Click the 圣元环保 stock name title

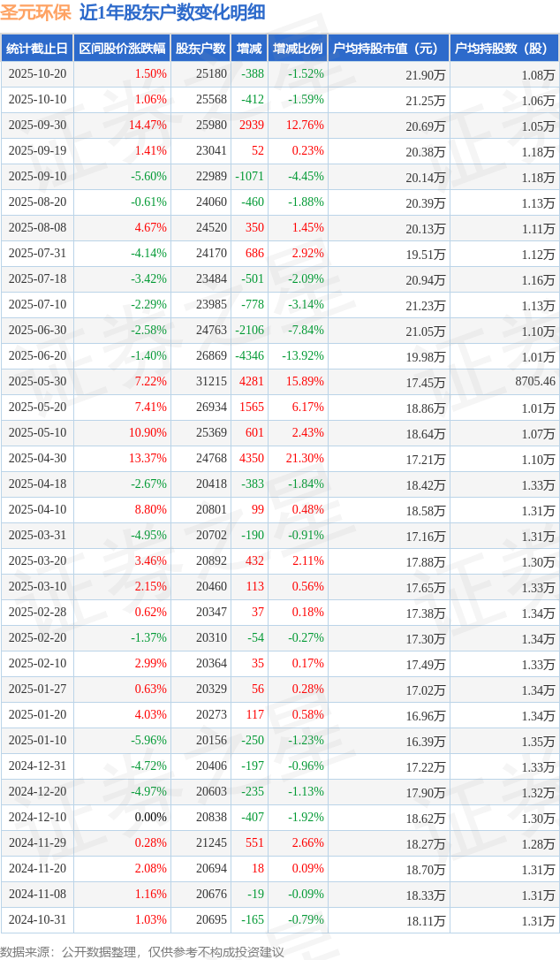click(x=36, y=12)
